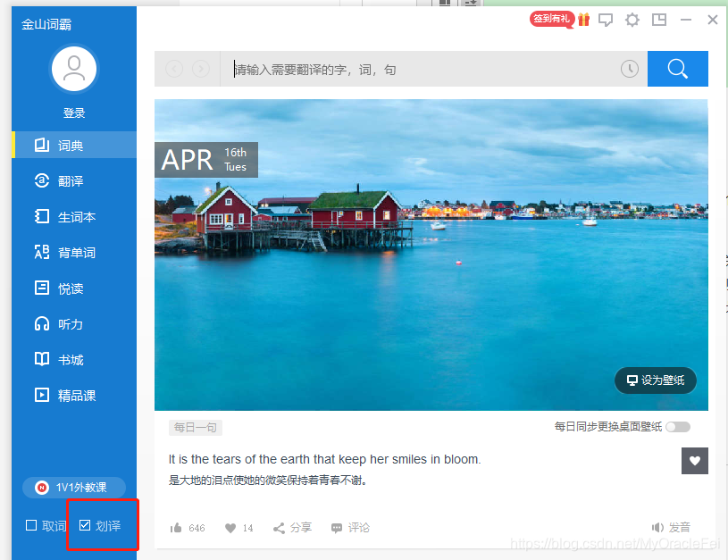Switch to mini window mode icon
728x560 pixels.
[659, 20]
